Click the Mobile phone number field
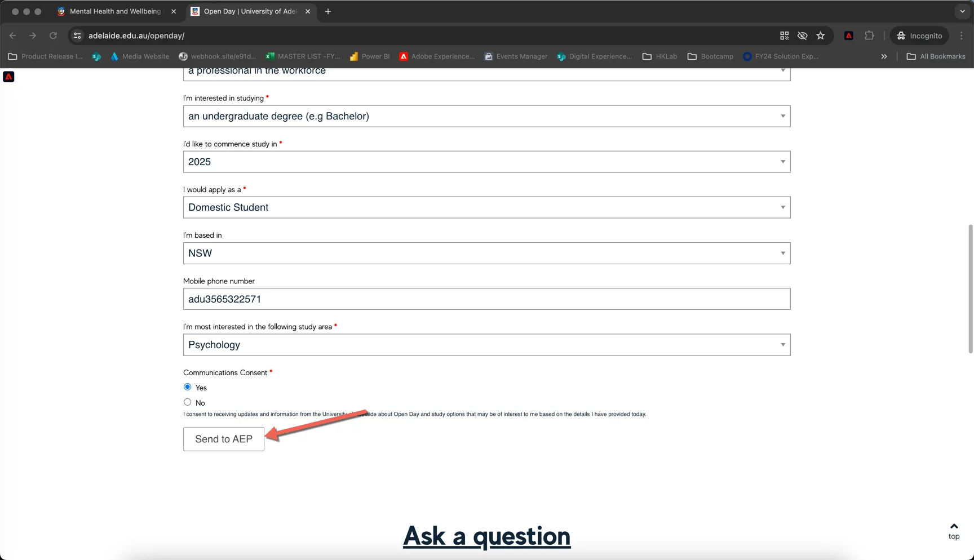Viewport: 974px width, 560px height. click(x=486, y=299)
